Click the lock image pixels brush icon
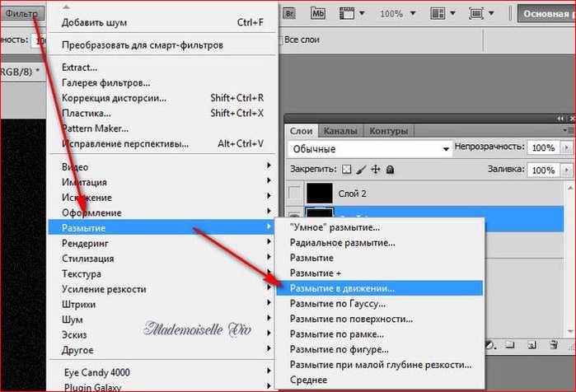Screen dimensions: 576x392 point(361,170)
